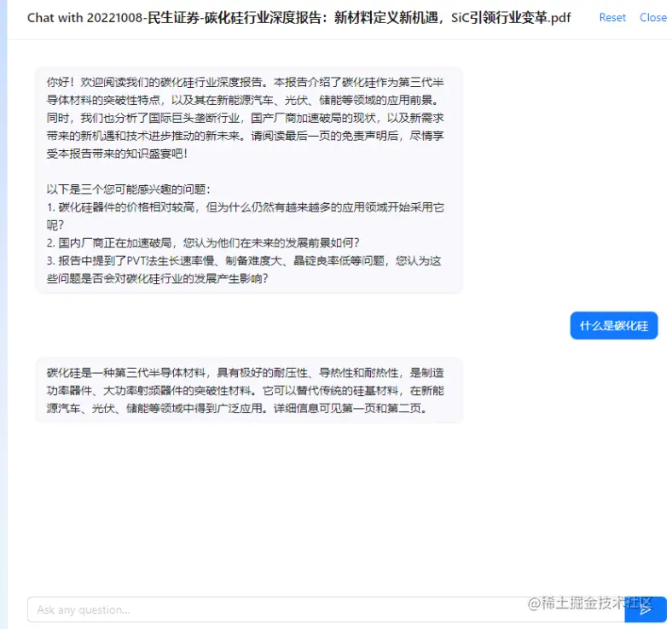Image resolution: width=672 pixels, height=629 pixels.
Task: Send the message with the paper-plane button
Action: 646,609
